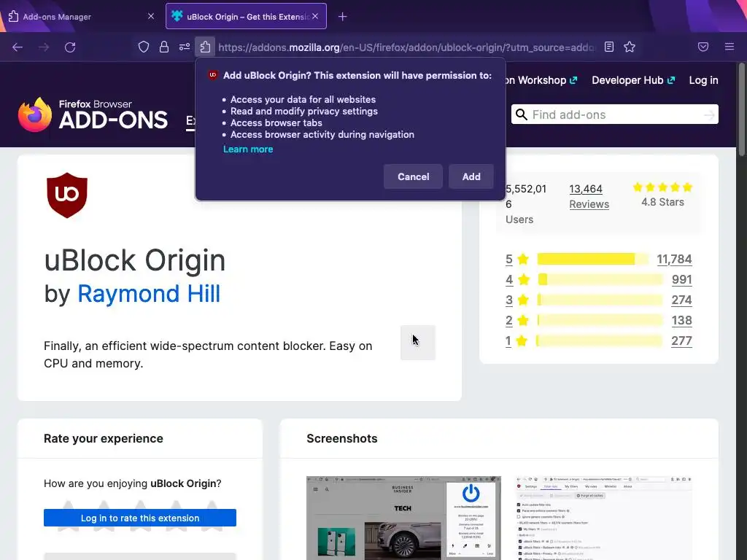This screenshot has height=560, width=747.
Task: Click the 1 star rating bar
Action: pos(599,341)
